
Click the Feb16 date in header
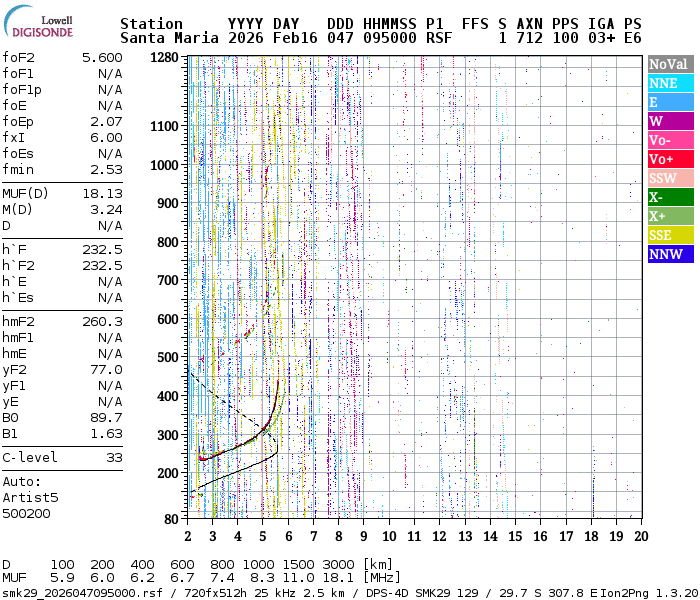point(295,38)
